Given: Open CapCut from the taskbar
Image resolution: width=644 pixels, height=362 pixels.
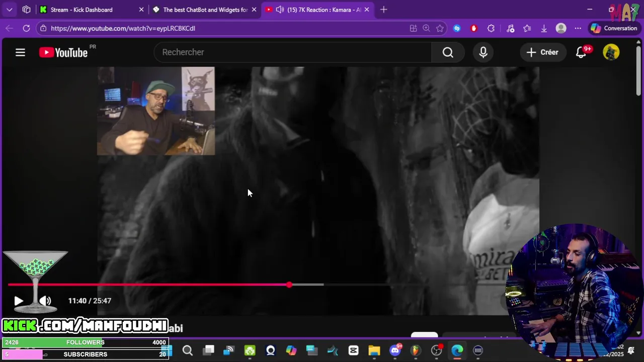Looking at the screenshot, I should pyautogui.click(x=353, y=350).
